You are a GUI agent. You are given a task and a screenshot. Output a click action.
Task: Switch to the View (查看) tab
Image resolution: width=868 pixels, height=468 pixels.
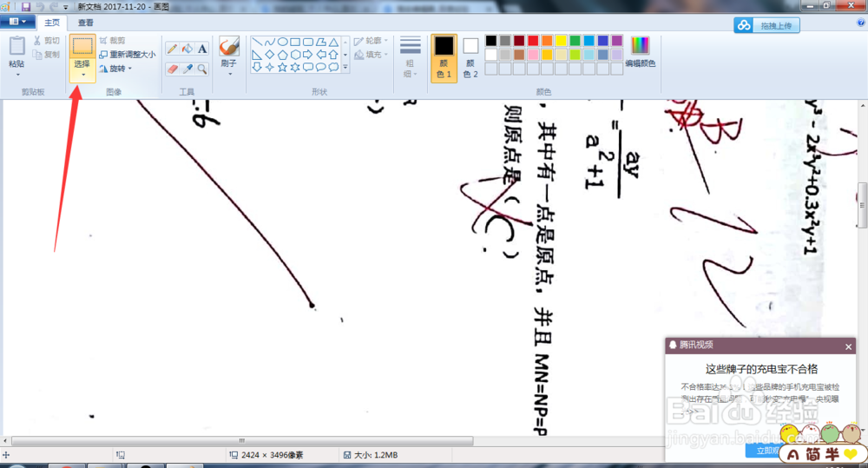coord(85,23)
